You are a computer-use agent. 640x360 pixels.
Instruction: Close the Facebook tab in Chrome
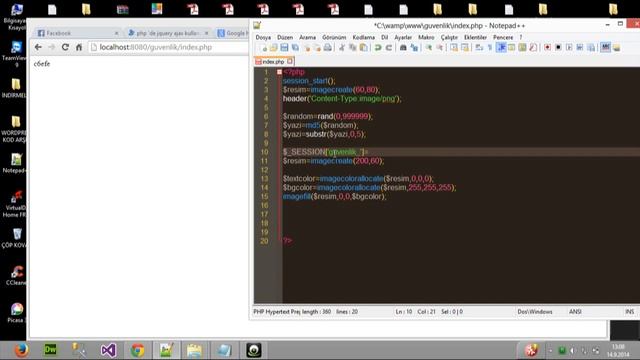point(116,33)
